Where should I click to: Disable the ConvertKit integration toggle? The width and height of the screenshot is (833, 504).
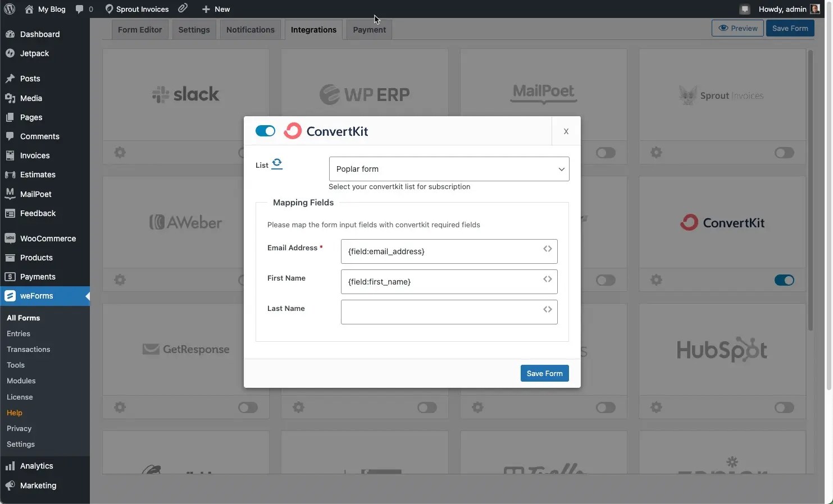tap(265, 131)
